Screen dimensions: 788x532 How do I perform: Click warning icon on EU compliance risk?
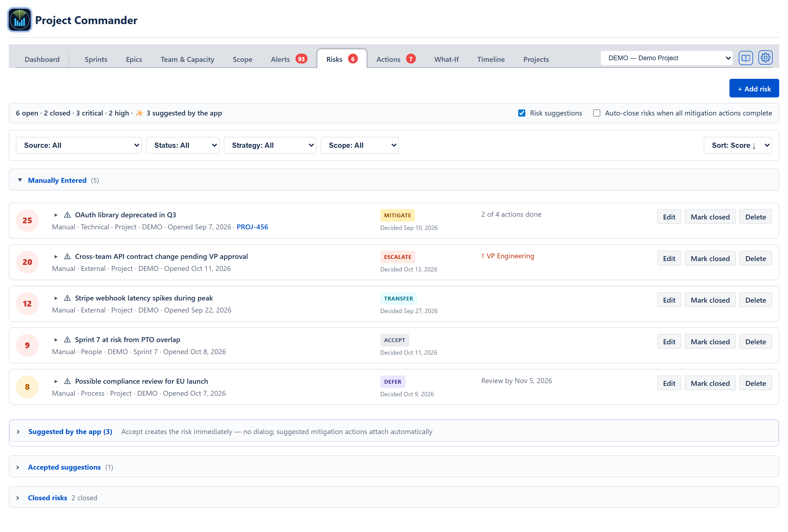coord(67,381)
